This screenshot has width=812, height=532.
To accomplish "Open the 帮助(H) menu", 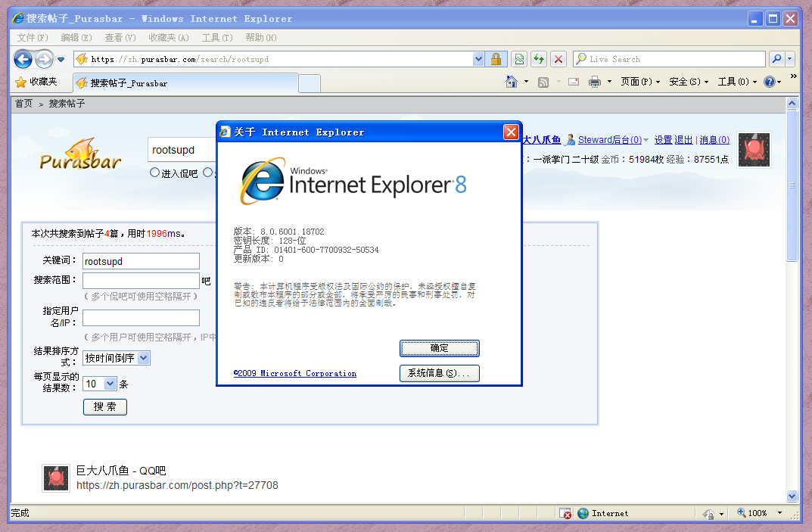I will pyautogui.click(x=261, y=38).
